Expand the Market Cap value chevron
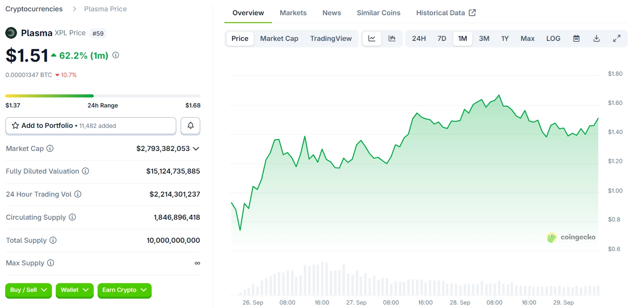Screen dimensions: 644x308 pos(196,149)
